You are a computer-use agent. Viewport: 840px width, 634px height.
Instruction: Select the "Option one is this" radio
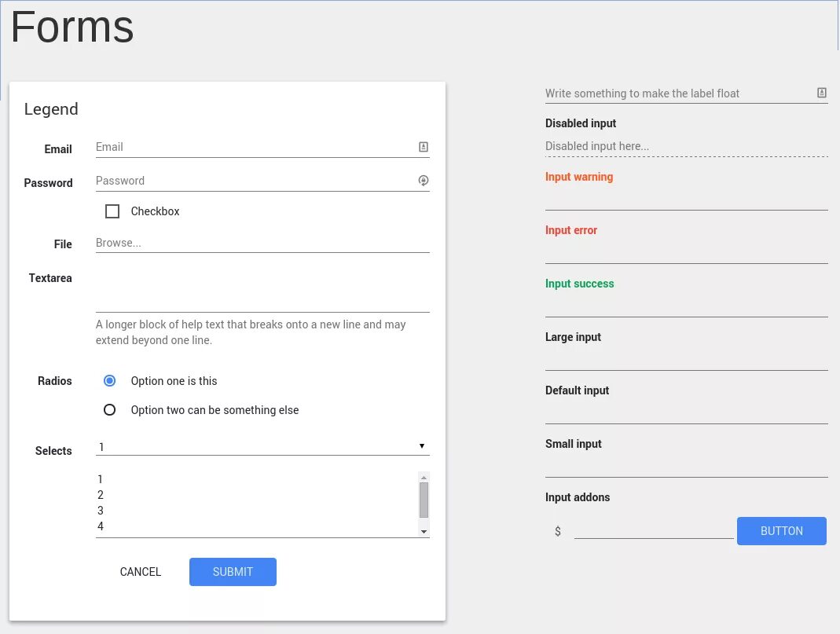(x=110, y=381)
